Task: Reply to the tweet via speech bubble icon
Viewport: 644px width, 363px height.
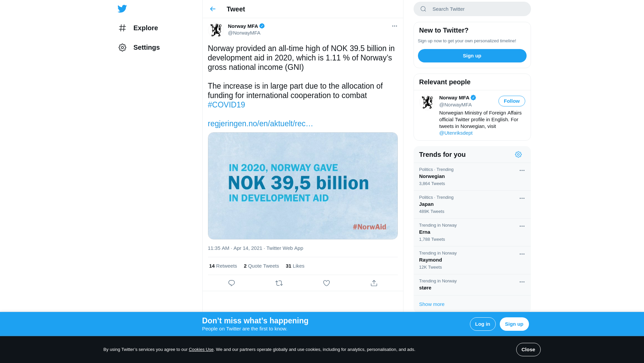Action: (231, 283)
